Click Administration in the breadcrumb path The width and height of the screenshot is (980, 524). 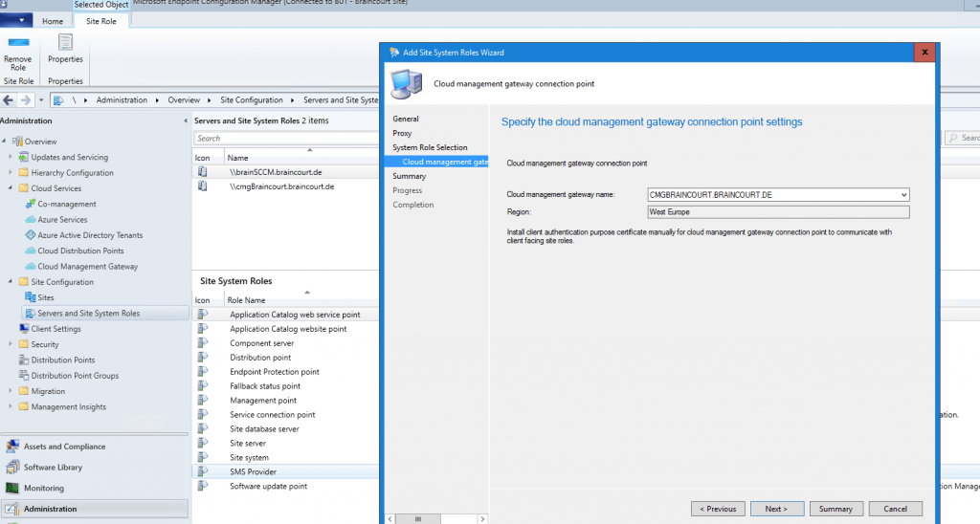122,100
